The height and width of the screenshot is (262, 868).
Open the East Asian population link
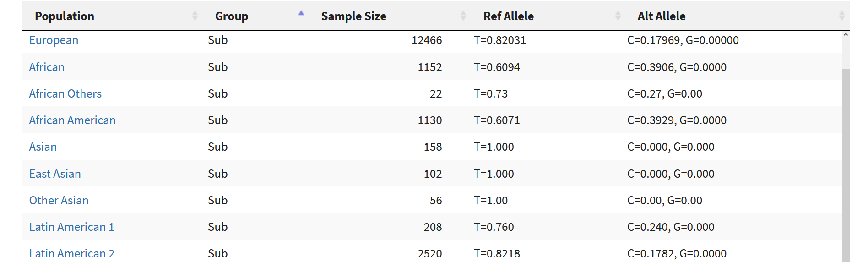55,174
